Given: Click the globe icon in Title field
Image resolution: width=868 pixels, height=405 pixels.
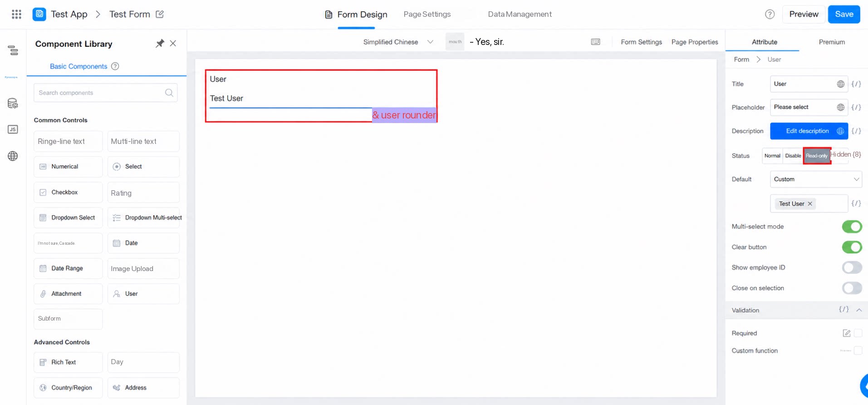Looking at the screenshot, I should pyautogui.click(x=840, y=84).
